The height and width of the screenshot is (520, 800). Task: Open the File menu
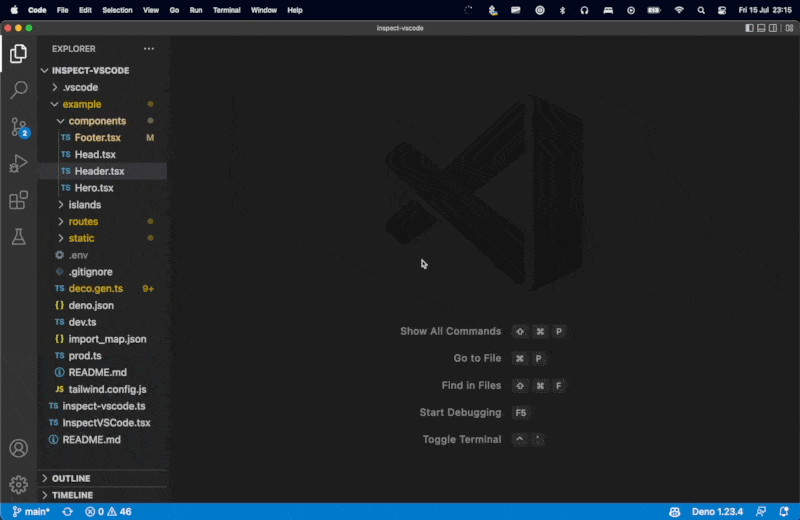point(62,10)
